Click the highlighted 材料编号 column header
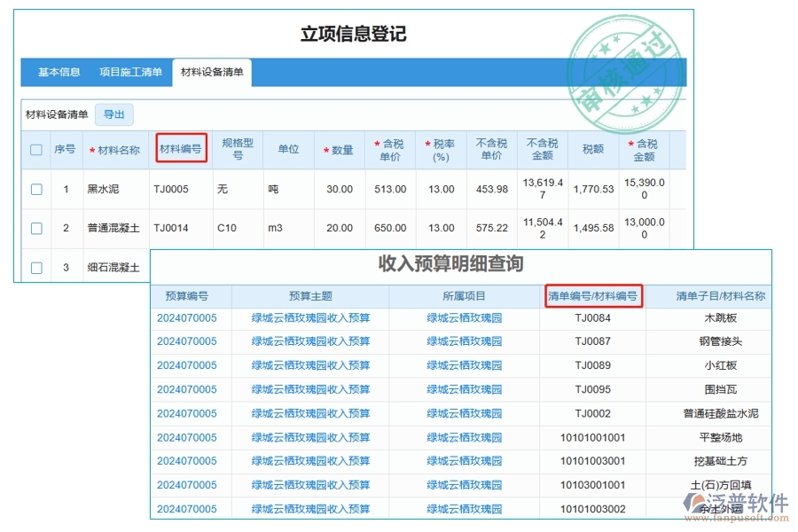 click(x=181, y=149)
